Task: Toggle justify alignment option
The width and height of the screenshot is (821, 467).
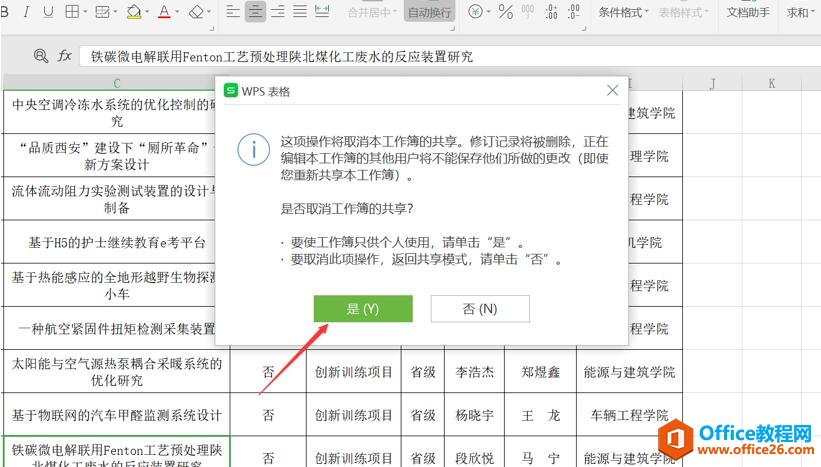Action: click(x=300, y=12)
